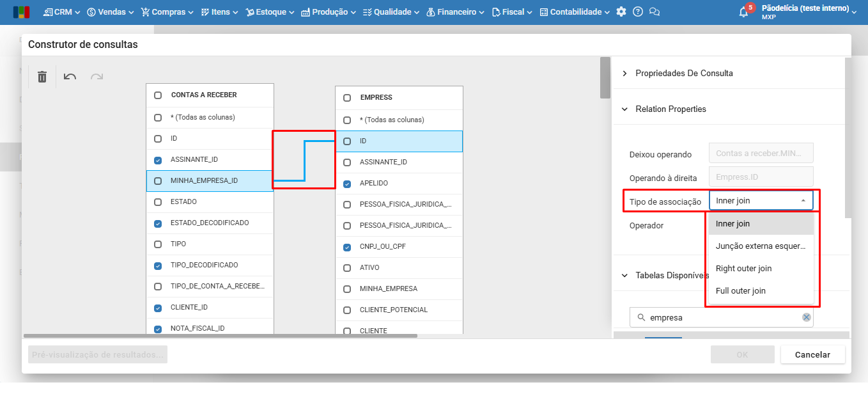Click the search magnifier icon in tables field

641,317
